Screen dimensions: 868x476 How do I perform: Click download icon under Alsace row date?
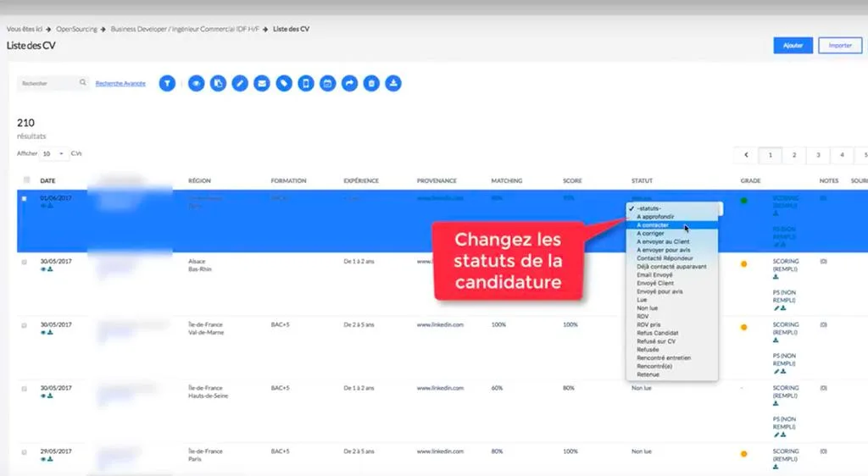[50, 269]
